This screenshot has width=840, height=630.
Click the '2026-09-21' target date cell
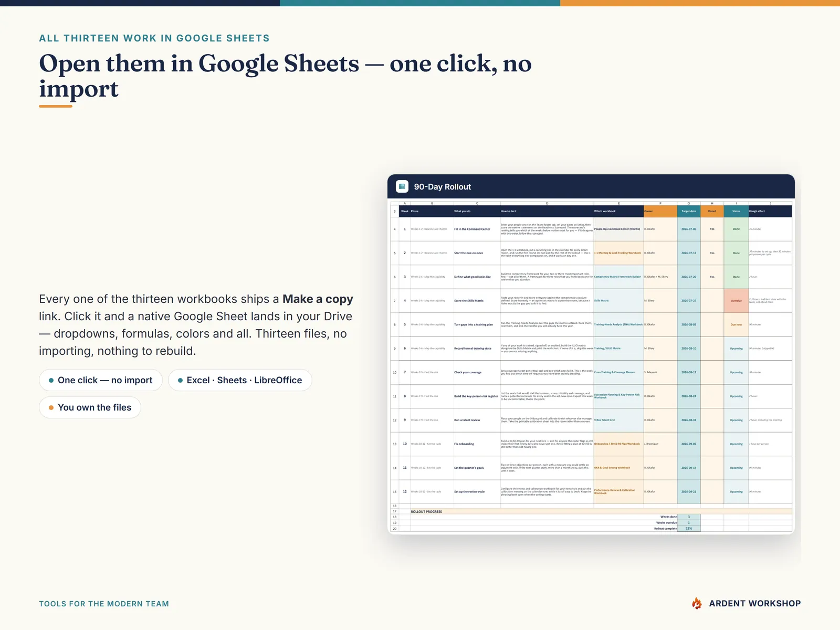coord(689,492)
